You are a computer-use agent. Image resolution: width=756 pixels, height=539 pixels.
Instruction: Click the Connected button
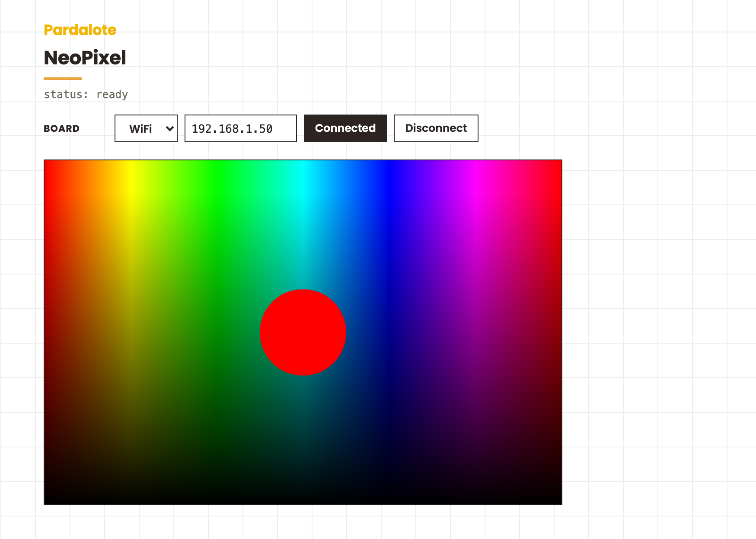coord(345,128)
